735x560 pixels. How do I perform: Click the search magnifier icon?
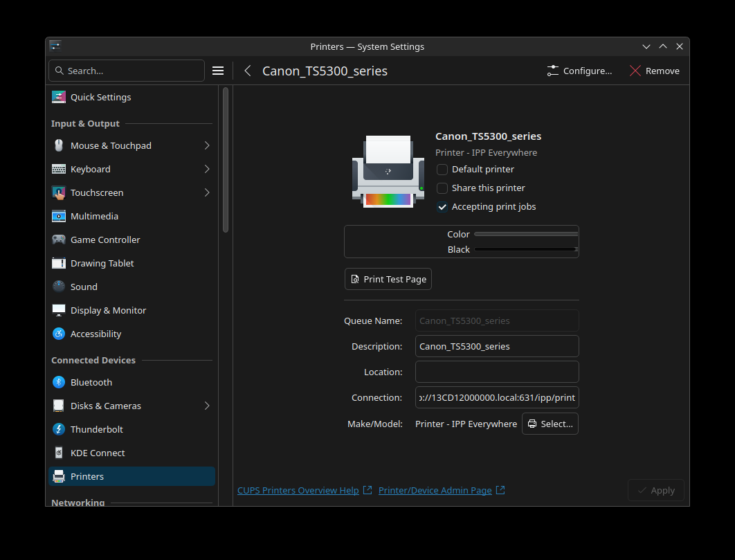coord(59,71)
